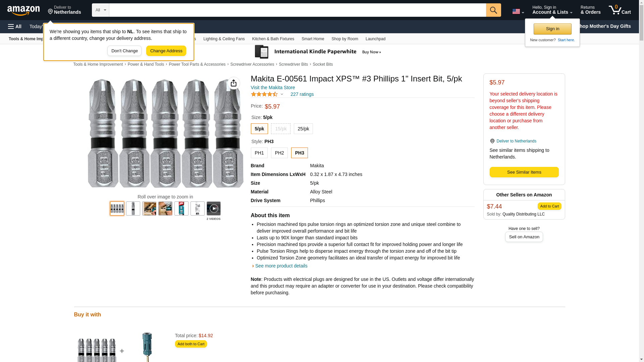Click the Deliver to Netherlands location icon
The width and height of the screenshot is (644, 362).
click(492, 141)
